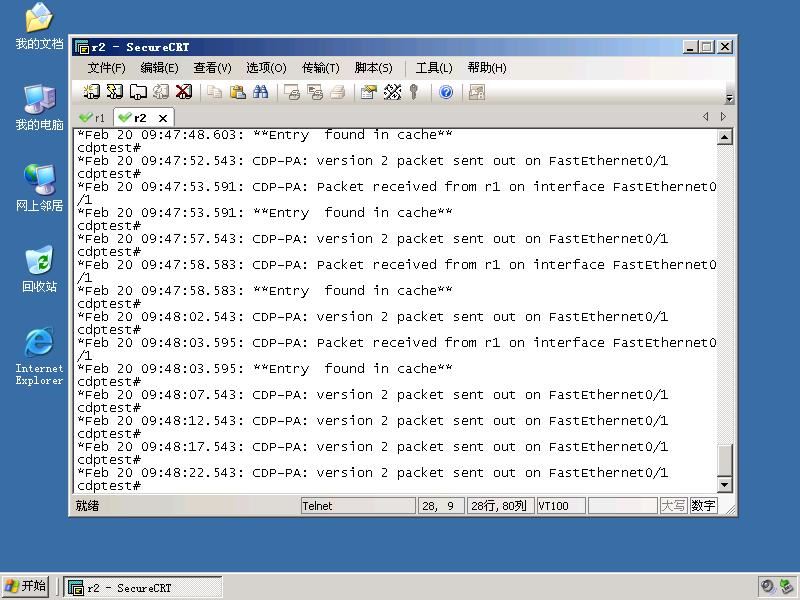Click the last cdptest# prompt line
The width and height of the screenshot is (800, 600).
(109, 486)
